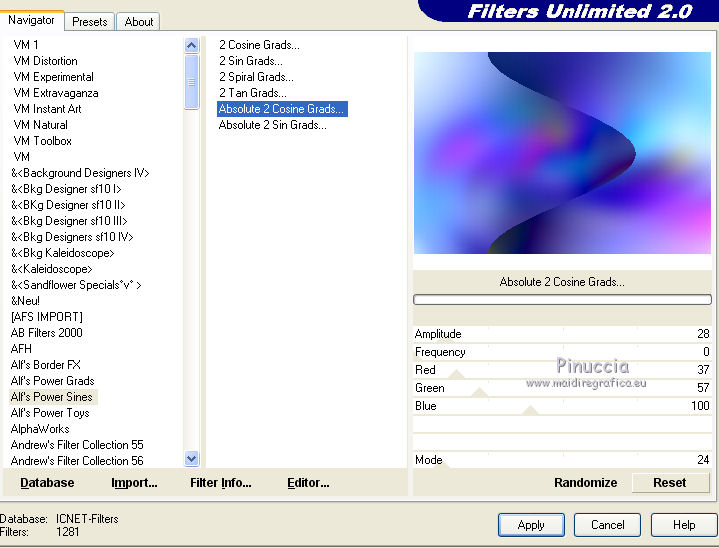Viewport: 719px width, 548px height.
Task: Select the AB Filters 2000 category
Action: tap(47, 333)
